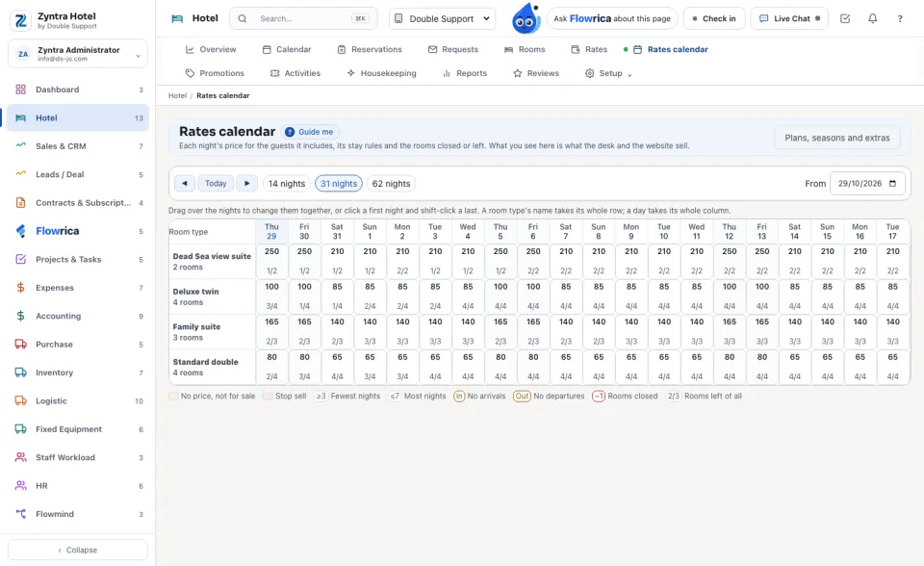Open Flowrica sidebar icon
This screenshot has width=924, height=566.
pos(20,230)
